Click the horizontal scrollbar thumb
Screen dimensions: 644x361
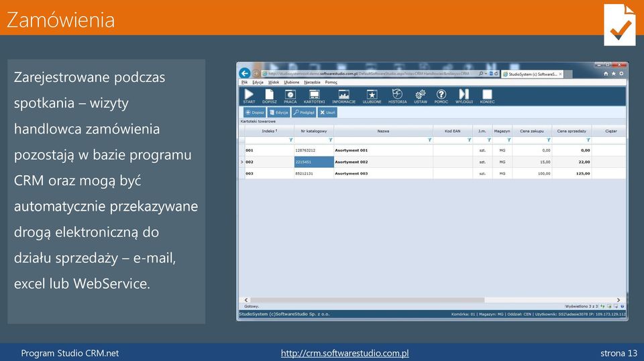(367, 300)
